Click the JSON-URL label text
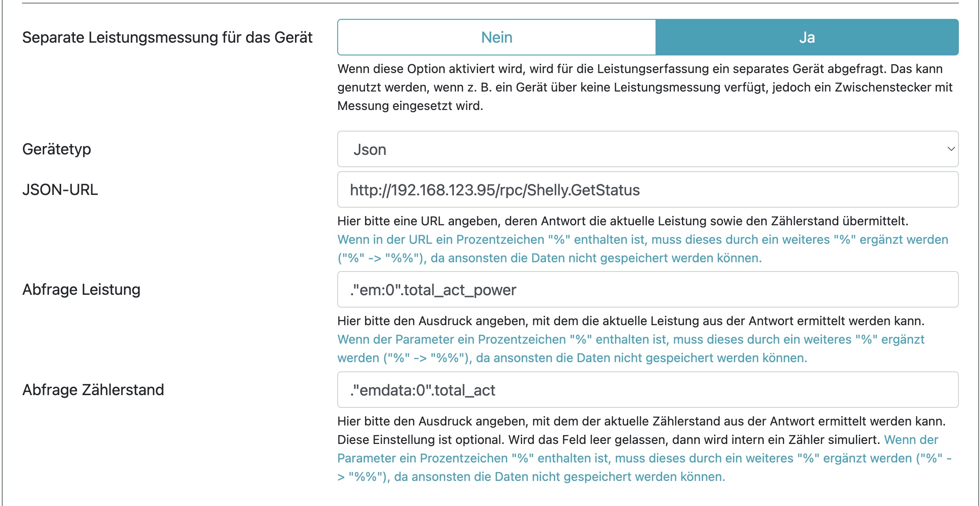This screenshot has height=506, width=980. coord(60,190)
